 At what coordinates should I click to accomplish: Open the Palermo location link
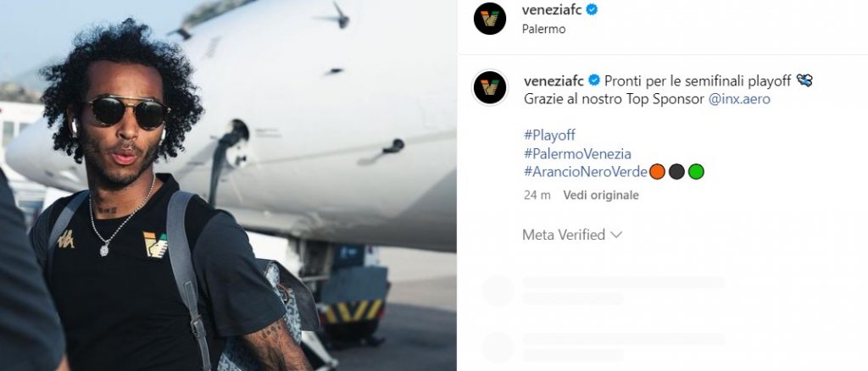pos(543,30)
